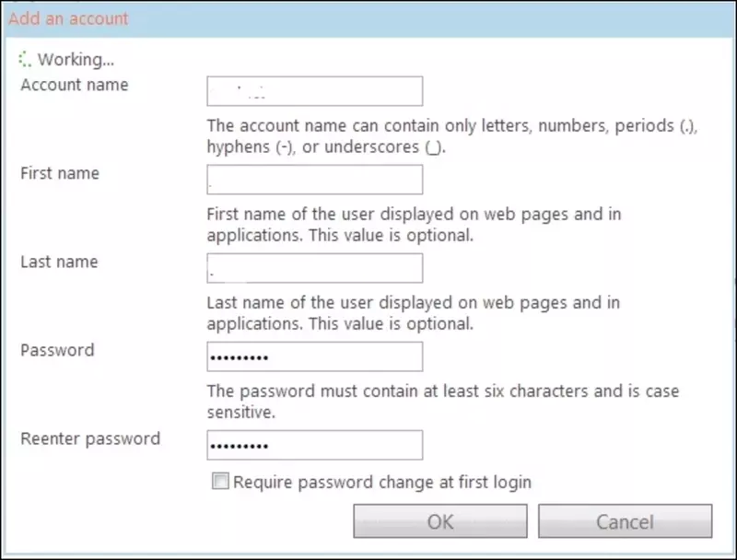Click the Last name input field
This screenshot has width=737, height=560.
coord(314,268)
